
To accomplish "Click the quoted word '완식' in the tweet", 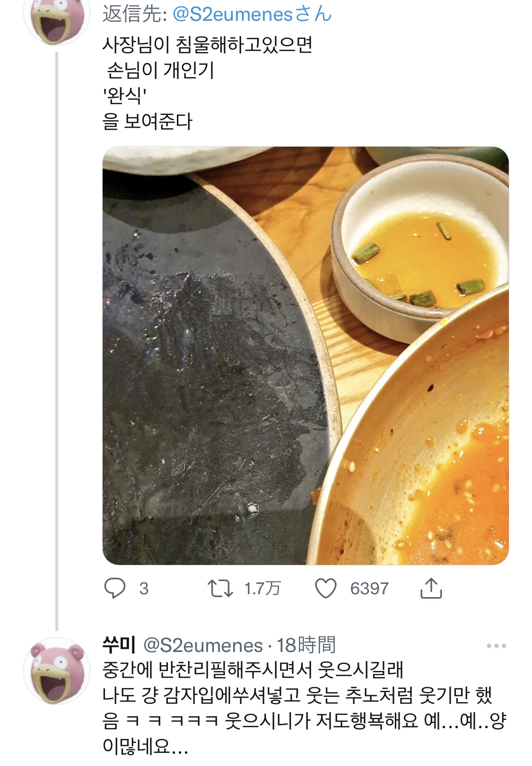I will (124, 96).
